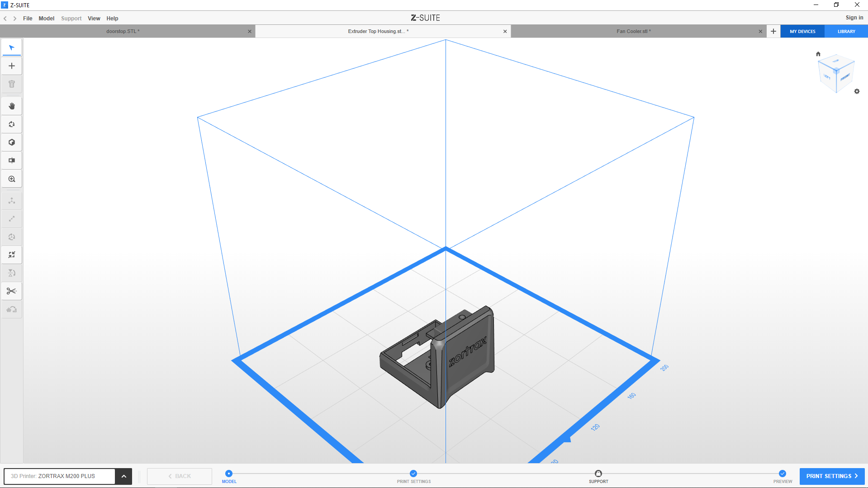The height and width of the screenshot is (488, 868).
Task: Expand the 3D Printer selection dropdown
Action: point(123,476)
